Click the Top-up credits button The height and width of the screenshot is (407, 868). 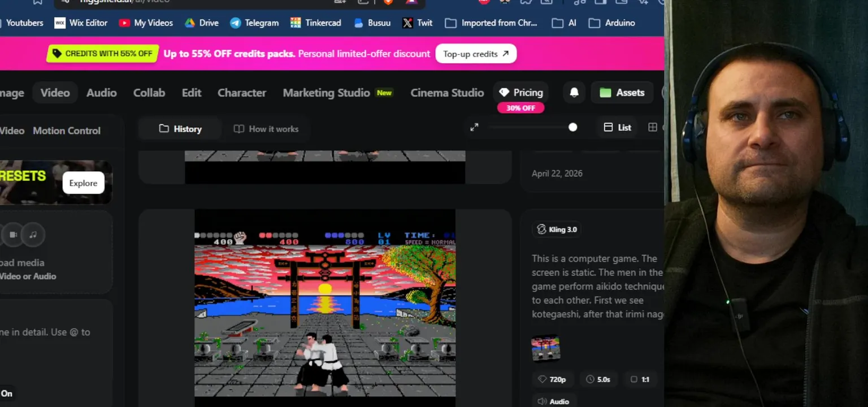tap(476, 54)
